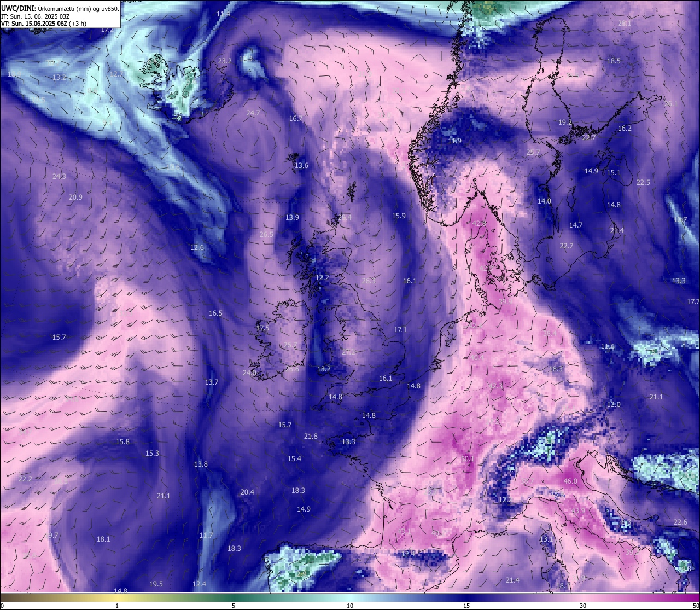
Task: Select the 42.8 value over southern Norway
Action: tap(479, 224)
